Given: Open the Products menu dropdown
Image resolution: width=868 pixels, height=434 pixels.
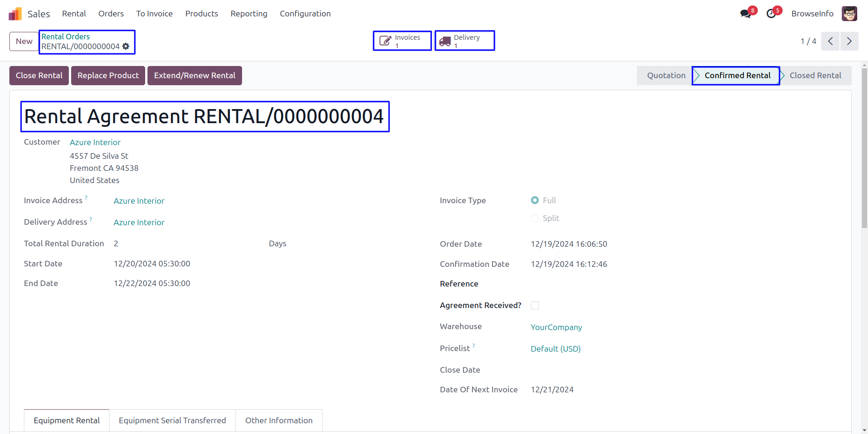Looking at the screenshot, I should click(x=201, y=14).
